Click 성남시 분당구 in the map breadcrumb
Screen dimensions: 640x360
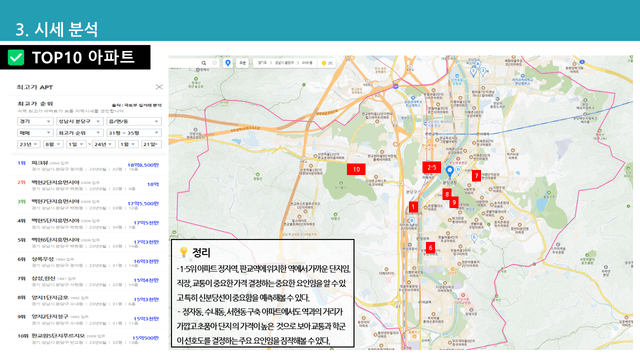(284, 63)
